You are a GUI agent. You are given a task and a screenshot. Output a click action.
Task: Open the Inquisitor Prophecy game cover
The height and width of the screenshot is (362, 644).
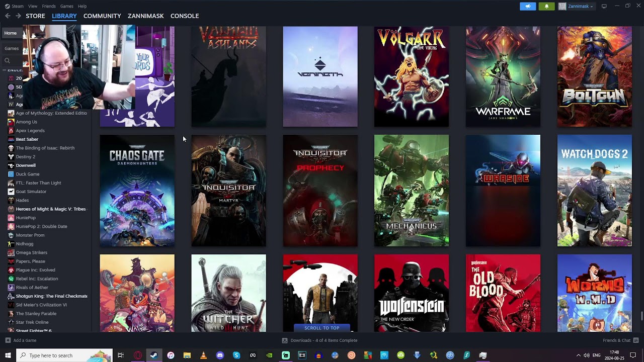click(320, 191)
